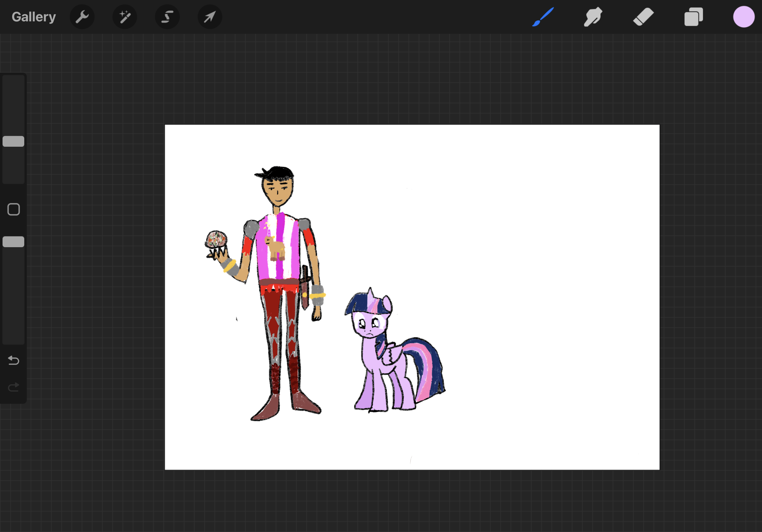Tap Redo in the sidebar
The height and width of the screenshot is (532, 762).
tap(13, 386)
